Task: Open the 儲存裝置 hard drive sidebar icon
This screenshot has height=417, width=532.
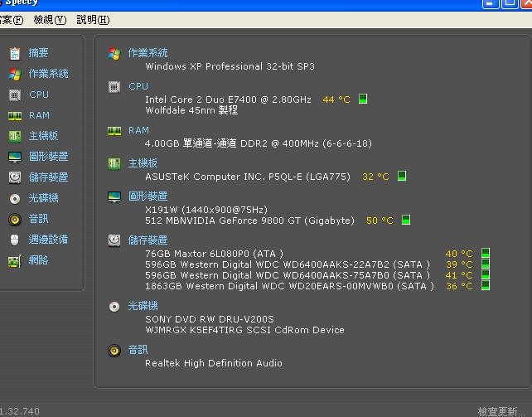Action: 15,177
